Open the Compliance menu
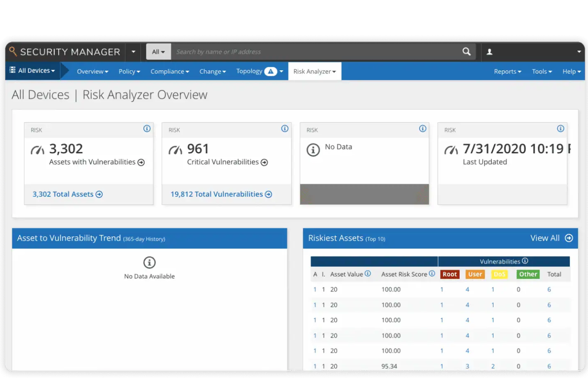588x392 pixels. click(170, 71)
